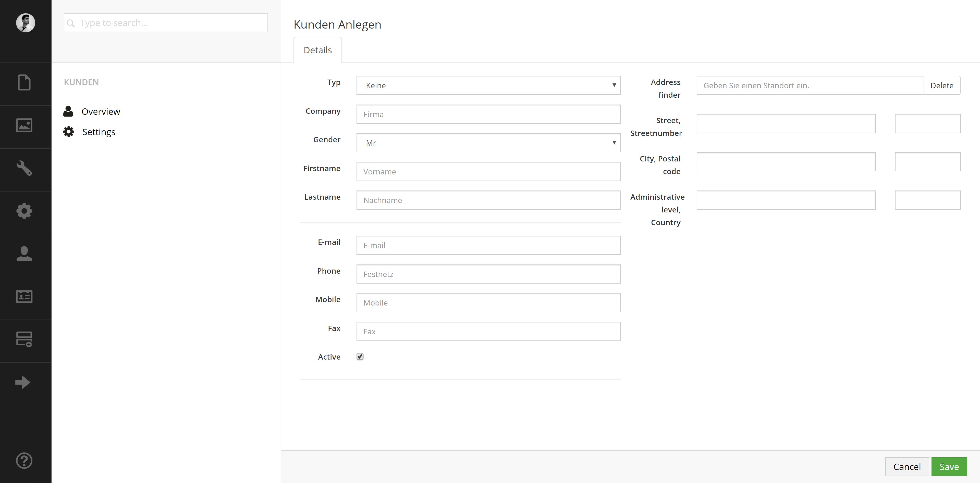Click the Active label text
The width and height of the screenshot is (980, 483).
(x=329, y=357)
